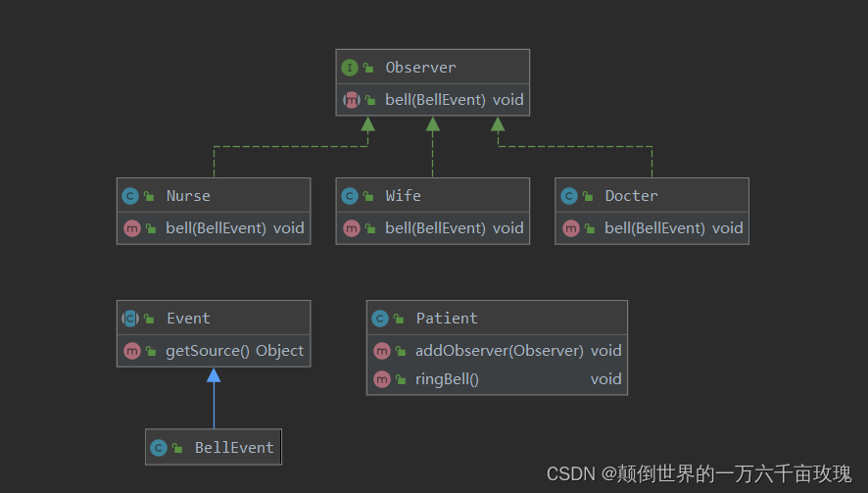The image size is (868, 493).
Task: Click the Docter class icon
Action: tap(569, 196)
